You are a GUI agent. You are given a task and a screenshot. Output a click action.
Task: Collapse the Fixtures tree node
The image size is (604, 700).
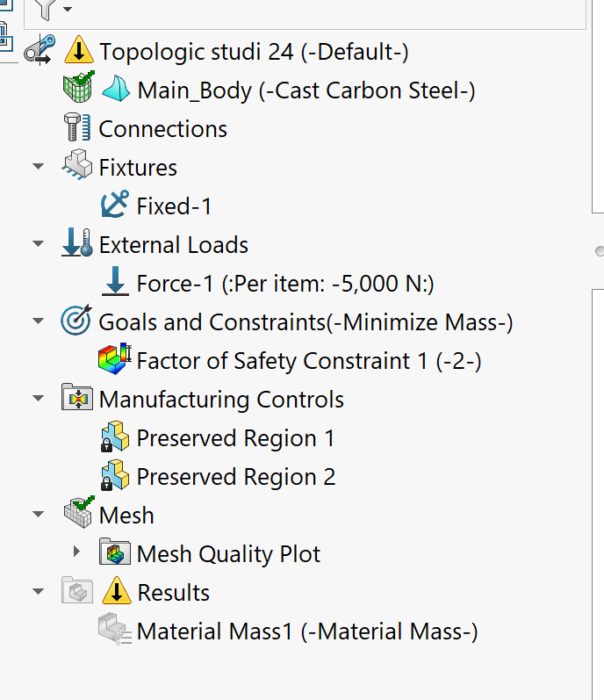(x=38, y=167)
